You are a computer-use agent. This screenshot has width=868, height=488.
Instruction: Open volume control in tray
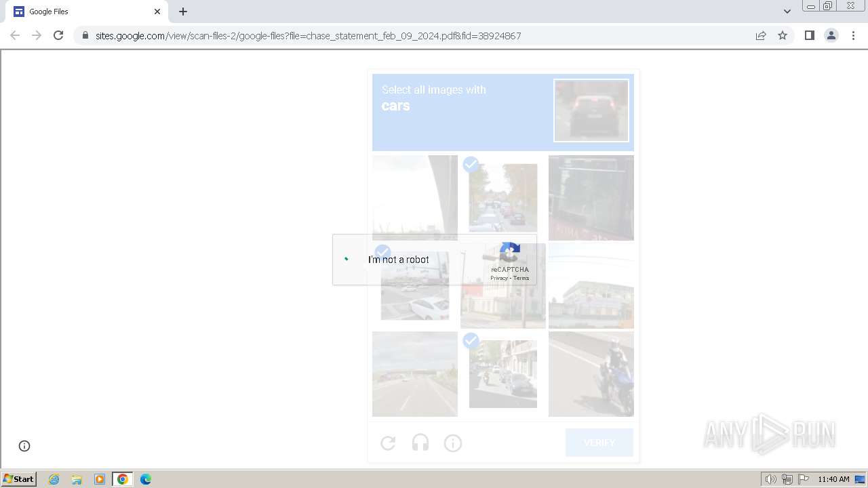tap(771, 479)
